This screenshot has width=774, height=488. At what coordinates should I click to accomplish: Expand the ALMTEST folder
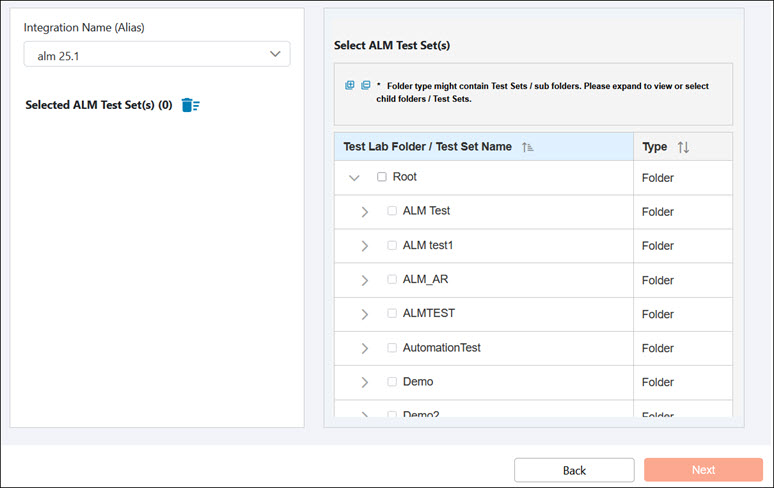[x=364, y=314]
